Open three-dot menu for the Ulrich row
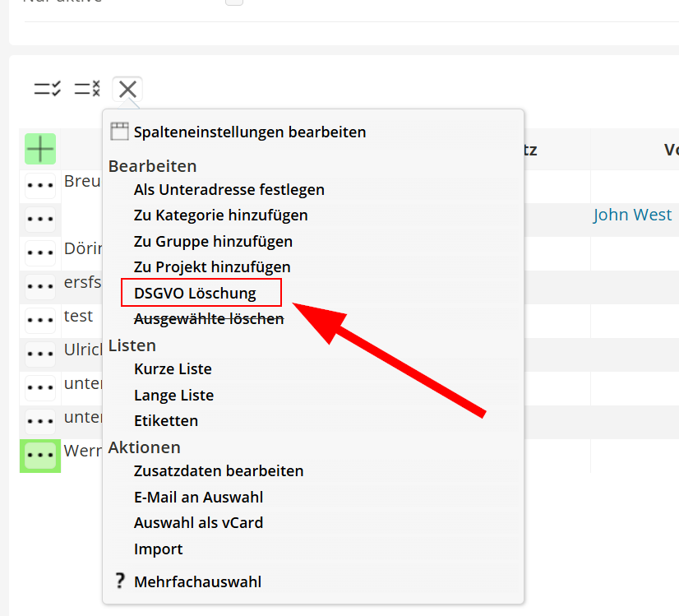 [x=40, y=354]
